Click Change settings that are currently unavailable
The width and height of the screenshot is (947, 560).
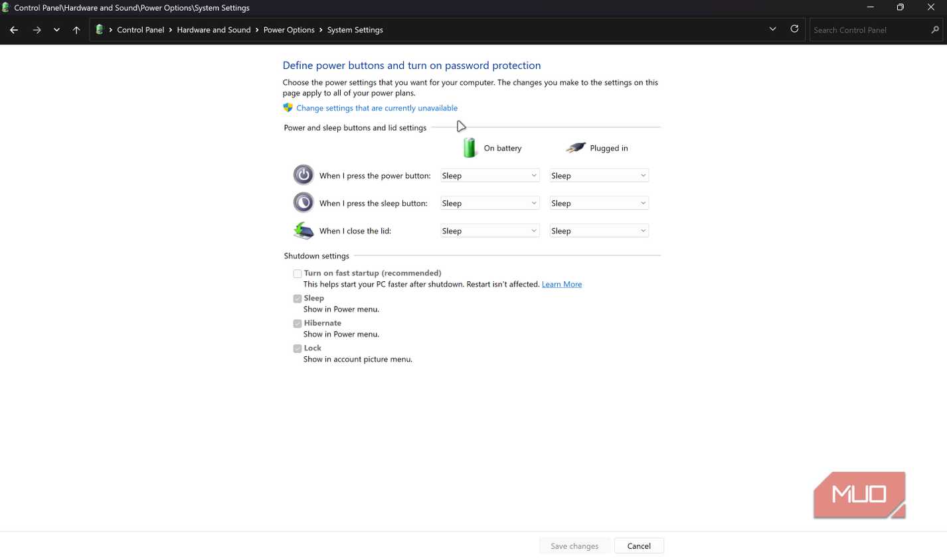pyautogui.click(x=377, y=108)
